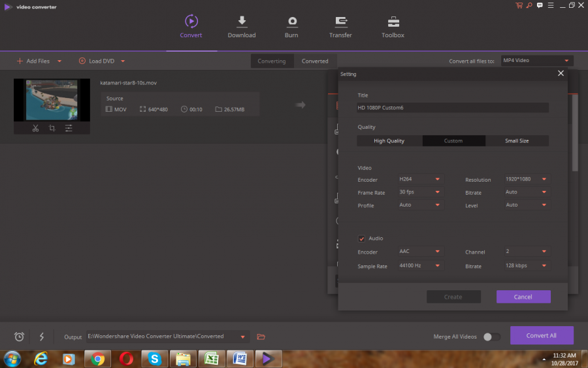Viewport: 588px width, 368px height.
Task: Open the Sample Rate 44100 Hz dropdown
Action: 420,265
